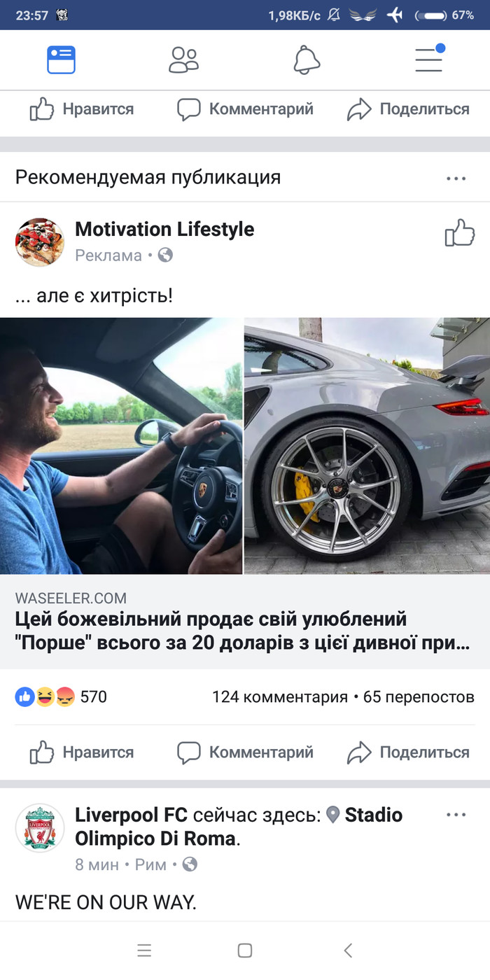490x980 pixels.
Task: Open the grey Porsche wheel photo
Action: coord(367,446)
